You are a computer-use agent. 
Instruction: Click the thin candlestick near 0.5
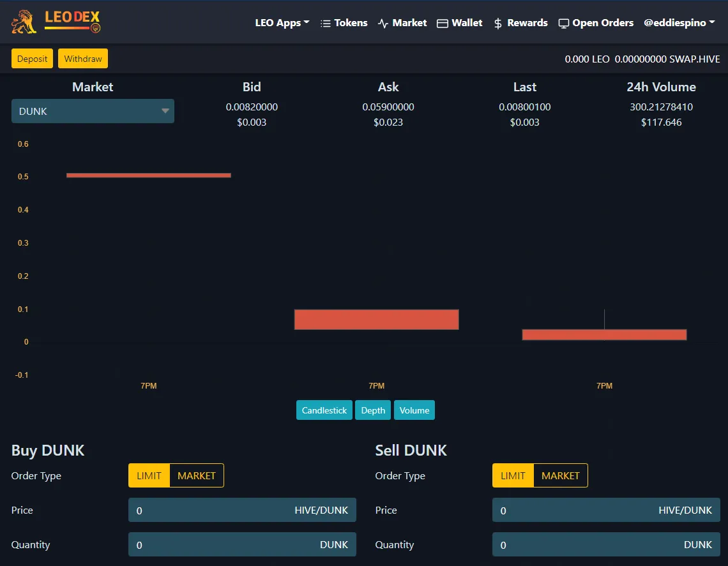[x=149, y=175]
